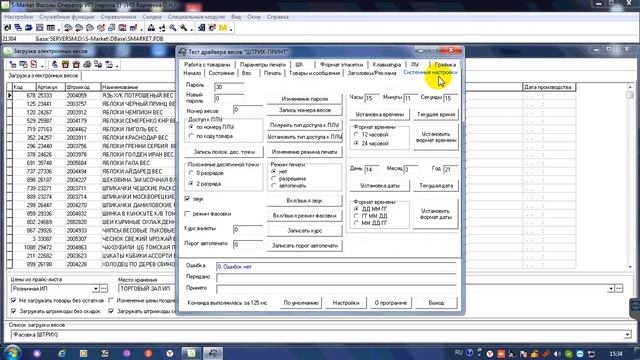
Task: Click the hammer tool icon
Action: pos(183,28)
